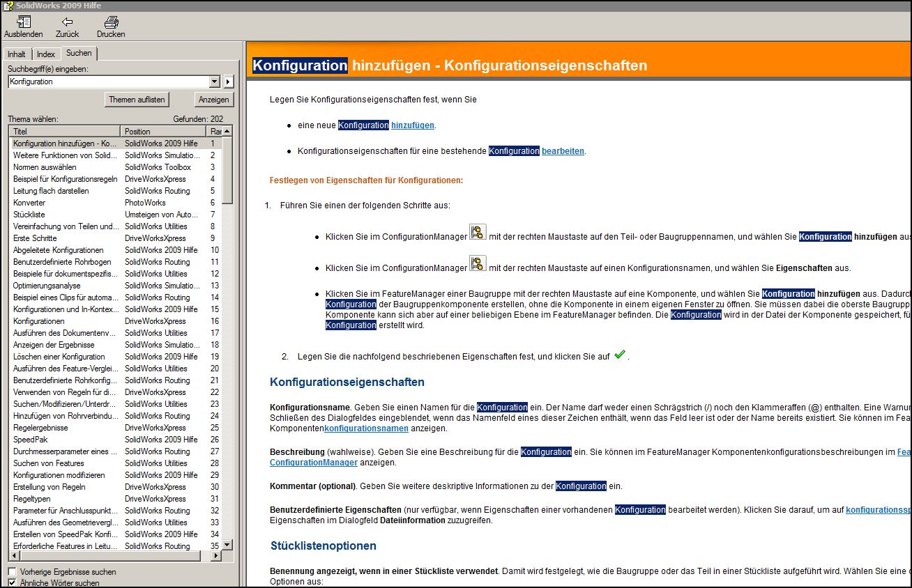
Task: Focus the Suchbegriff search field
Action: click(109, 82)
